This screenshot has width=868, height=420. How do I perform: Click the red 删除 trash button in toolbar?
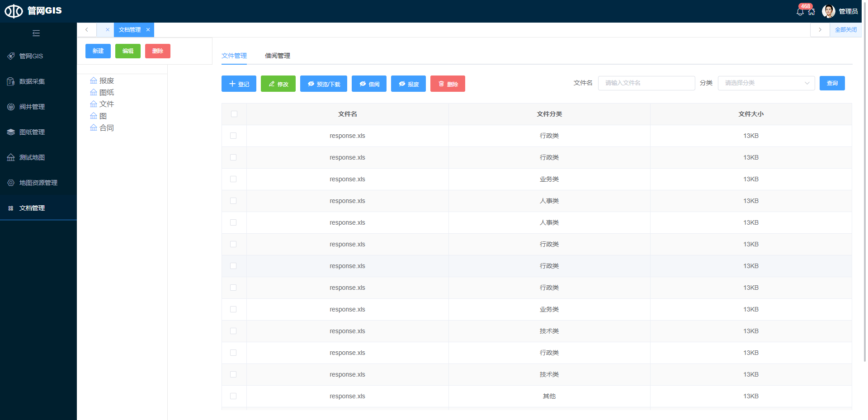pos(448,84)
